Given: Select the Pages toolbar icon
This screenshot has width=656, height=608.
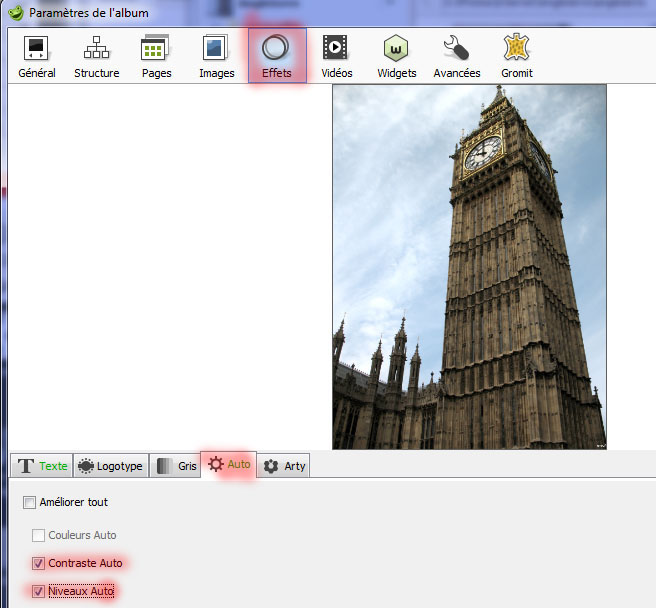Looking at the screenshot, I should [156, 56].
